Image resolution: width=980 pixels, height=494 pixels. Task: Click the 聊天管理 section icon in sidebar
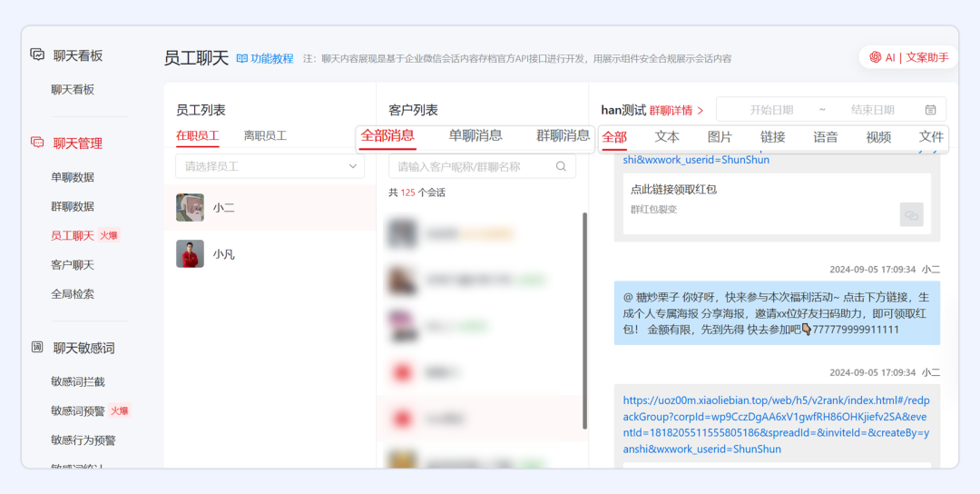click(37, 143)
